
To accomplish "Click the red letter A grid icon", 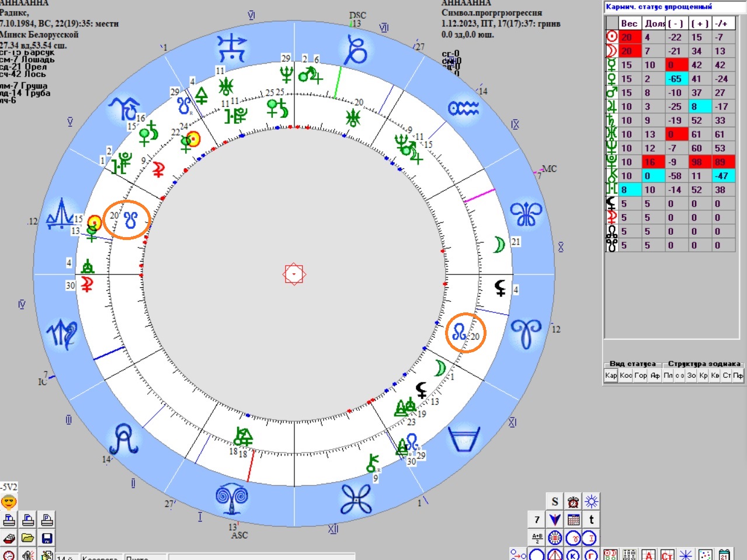I will 648,554.
